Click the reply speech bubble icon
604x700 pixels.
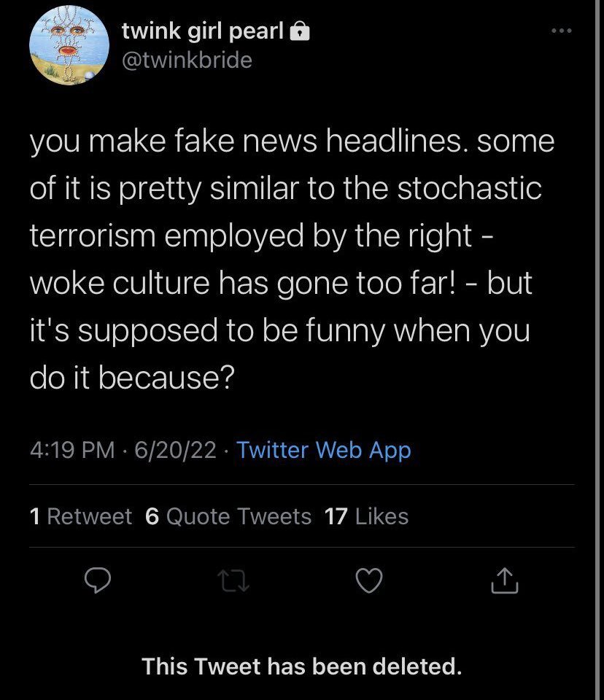pos(96,580)
